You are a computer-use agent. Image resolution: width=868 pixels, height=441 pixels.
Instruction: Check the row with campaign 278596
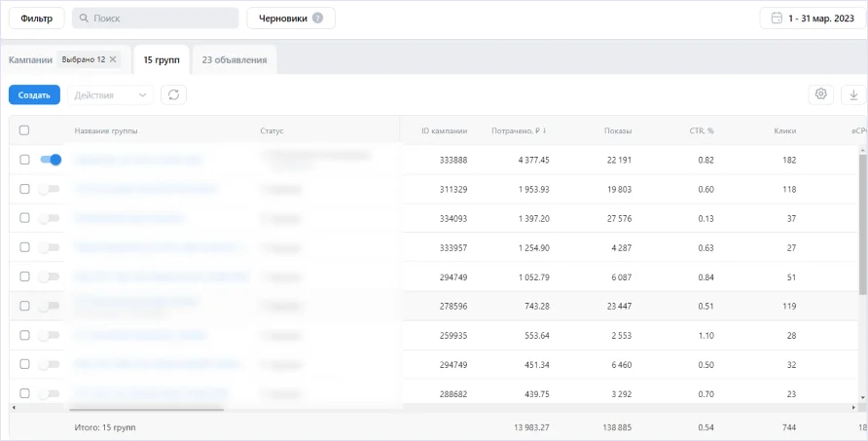point(24,306)
